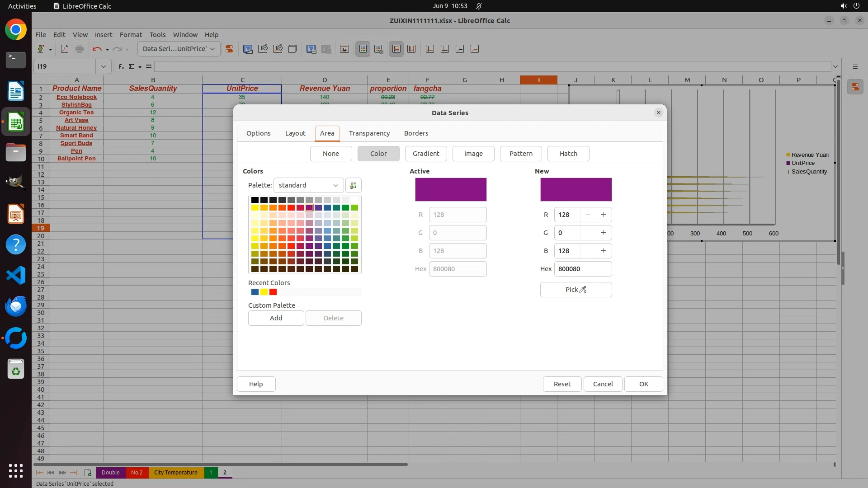Click the 3D View toolbar icon
The image size is (868, 488).
tap(292, 49)
